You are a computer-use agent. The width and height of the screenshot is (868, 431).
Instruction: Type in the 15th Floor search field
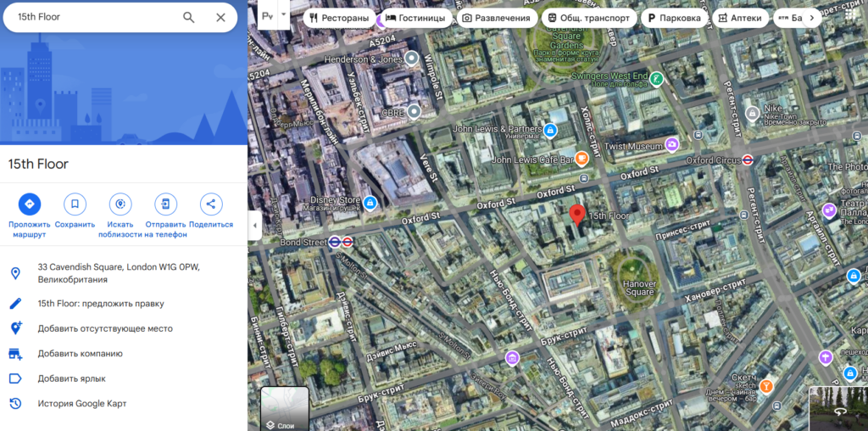[89, 17]
